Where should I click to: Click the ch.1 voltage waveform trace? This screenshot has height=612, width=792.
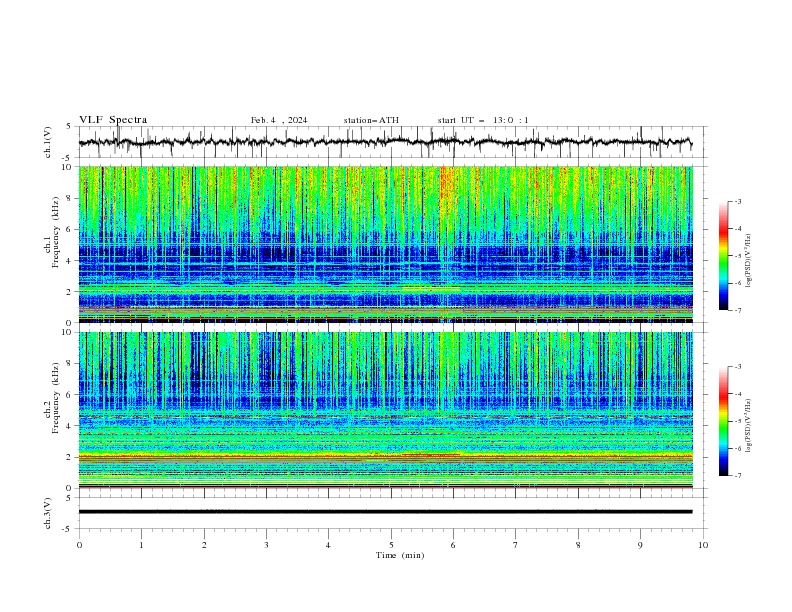[385, 142]
